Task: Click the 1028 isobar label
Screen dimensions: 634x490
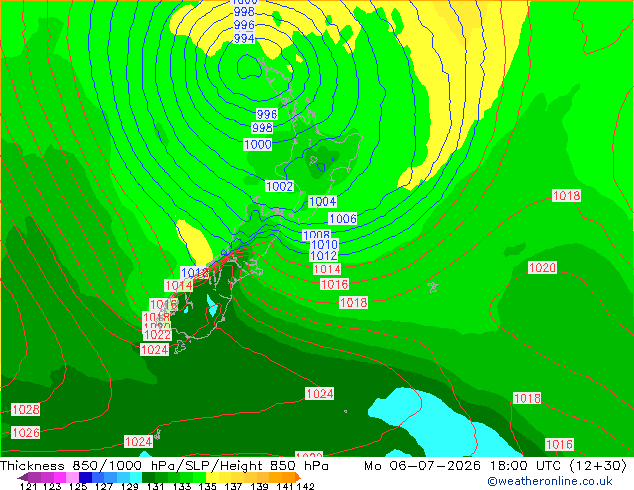Action: 25,410
